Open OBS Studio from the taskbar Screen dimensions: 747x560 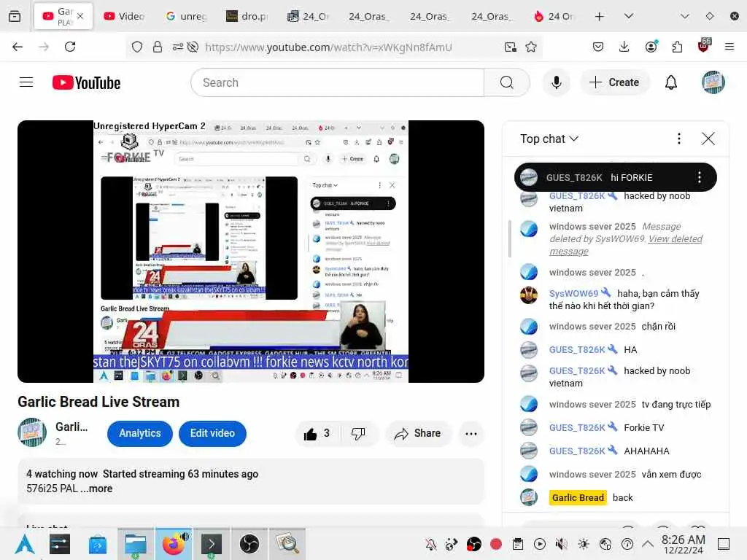[x=249, y=544]
